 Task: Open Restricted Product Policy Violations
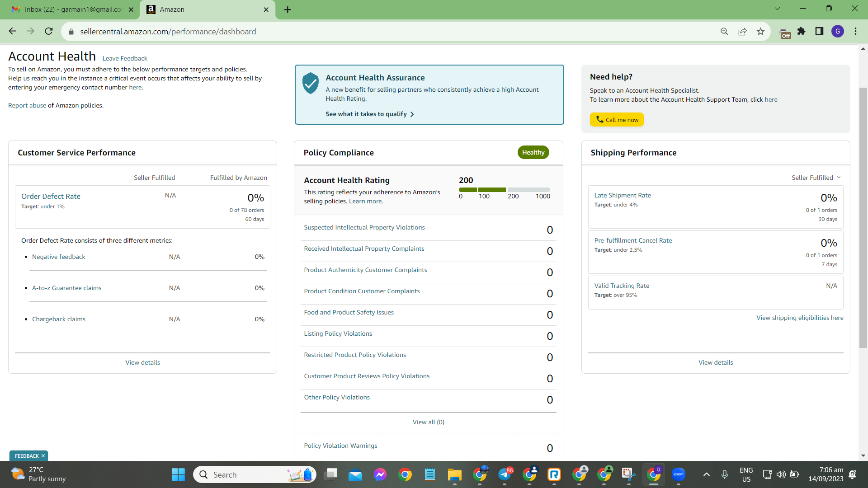[355, 355]
